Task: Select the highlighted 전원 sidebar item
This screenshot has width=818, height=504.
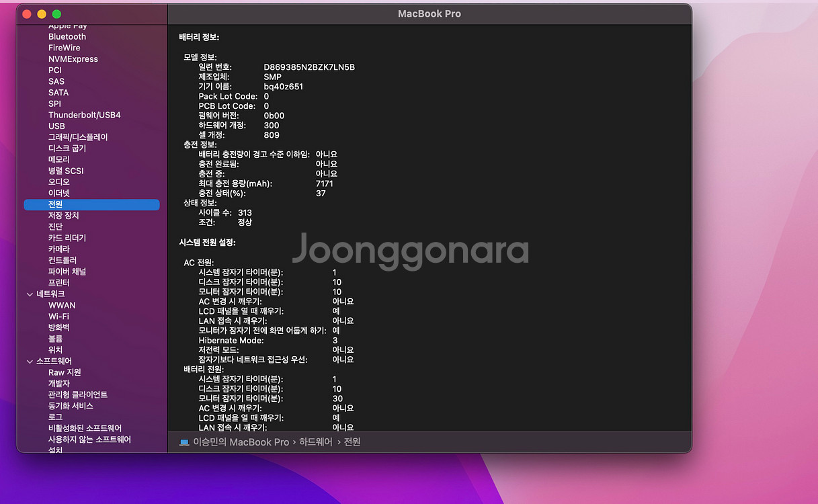Action: click(91, 204)
